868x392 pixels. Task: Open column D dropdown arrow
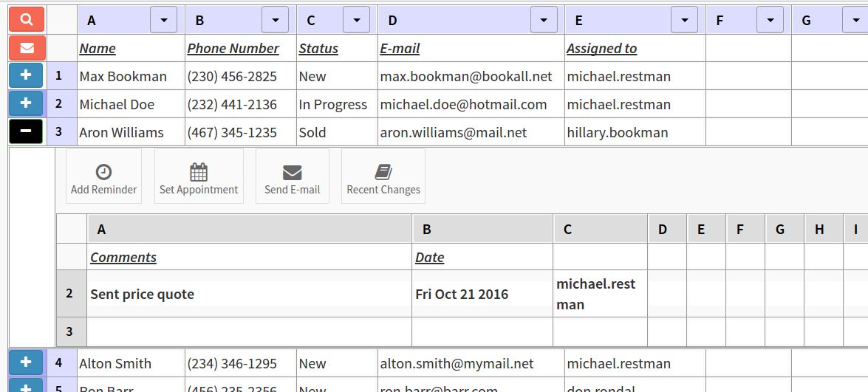coord(544,20)
